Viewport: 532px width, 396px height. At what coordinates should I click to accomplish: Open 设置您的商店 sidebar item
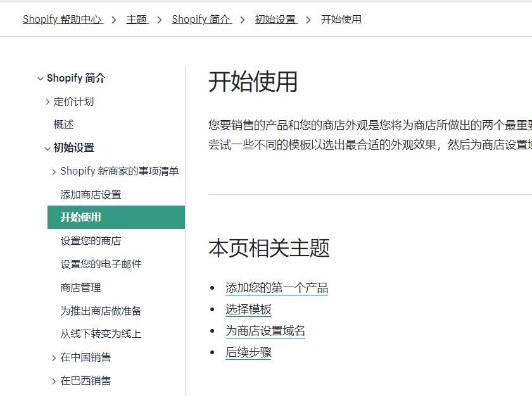coord(91,241)
